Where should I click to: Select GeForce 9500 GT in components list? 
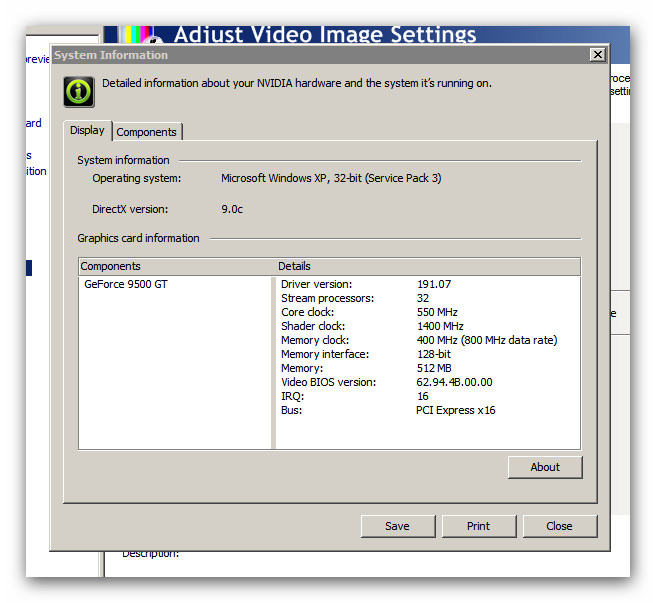[x=126, y=284]
